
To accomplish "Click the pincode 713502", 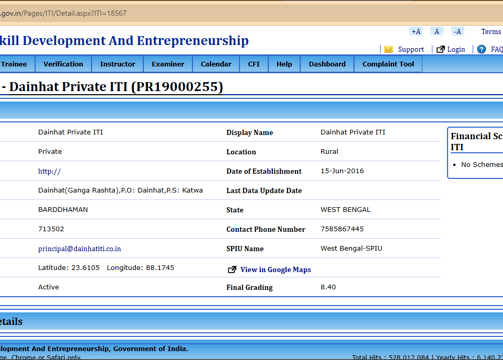I will 51,229.
